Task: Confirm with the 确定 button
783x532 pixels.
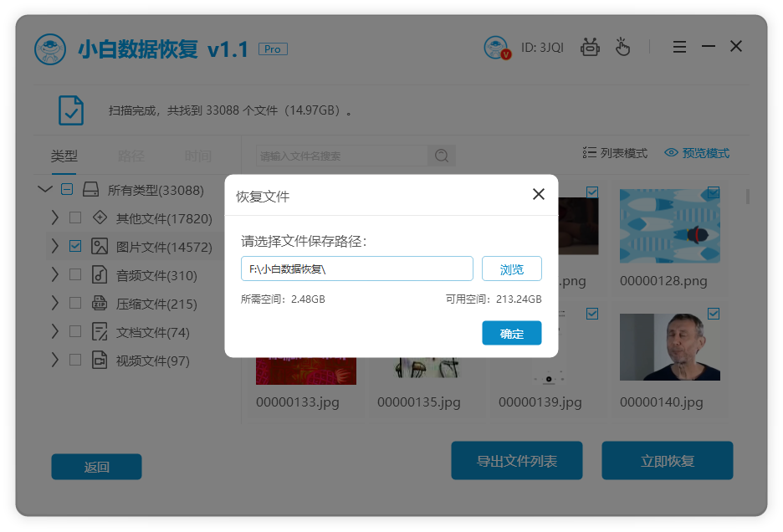Action: [512, 334]
